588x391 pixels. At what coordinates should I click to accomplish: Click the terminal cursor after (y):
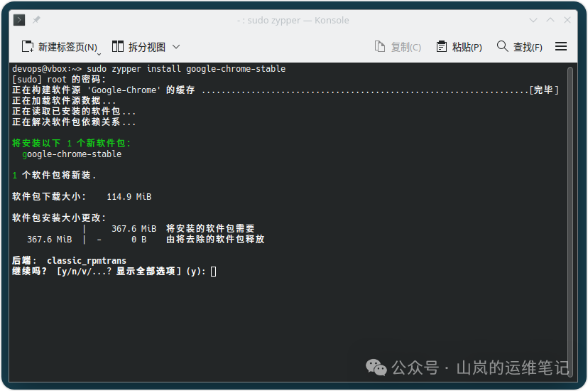click(213, 272)
